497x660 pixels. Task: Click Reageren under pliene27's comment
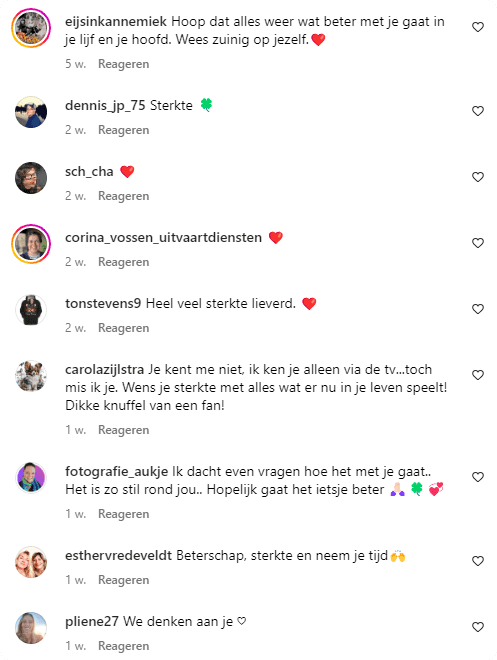pos(124,646)
